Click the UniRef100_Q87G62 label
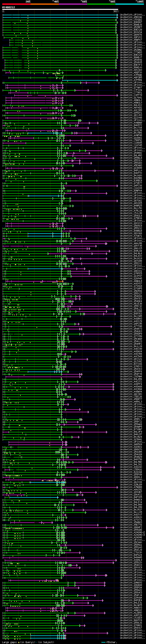This screenshot has width=146, height=644. click(x=131, y=201)
